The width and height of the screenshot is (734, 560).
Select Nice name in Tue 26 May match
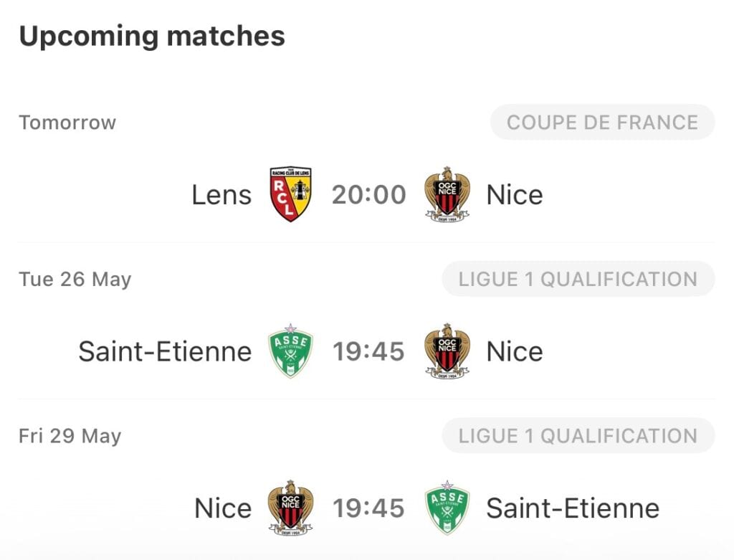(x=515, y=351)
